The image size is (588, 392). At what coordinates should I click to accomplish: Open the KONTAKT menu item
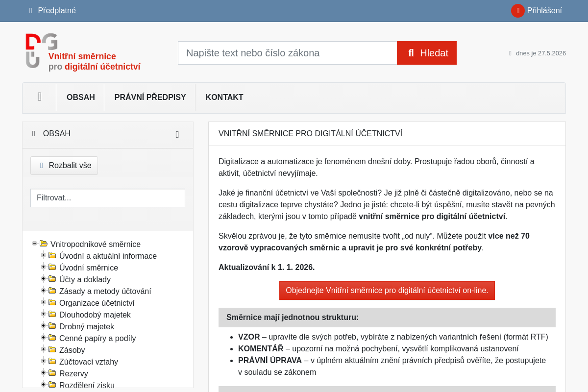(224, 97)
